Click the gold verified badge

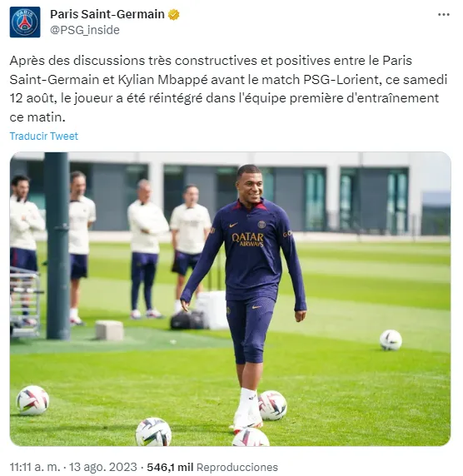(173, 15)
